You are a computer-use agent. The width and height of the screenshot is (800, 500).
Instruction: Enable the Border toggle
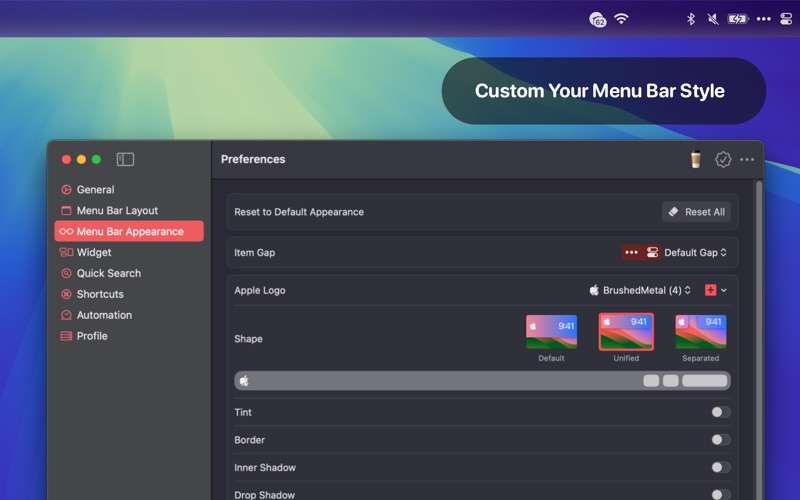coord(720,439)
